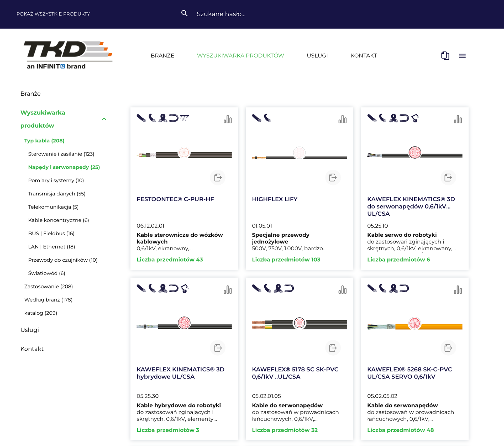
Task: Click compare bars icon on HIGHFLEX LIFY card
Action: pyautogui.click(x=343, y=119)
